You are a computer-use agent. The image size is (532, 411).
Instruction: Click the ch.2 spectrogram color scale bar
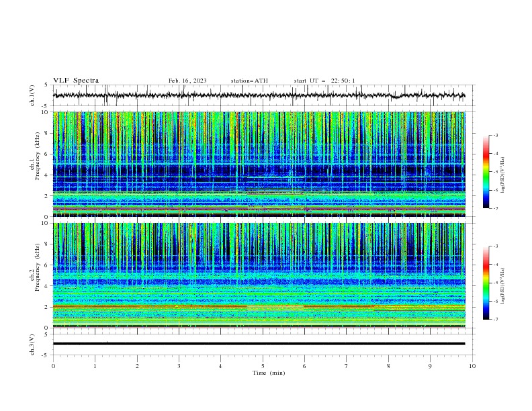tap(486, 283)
